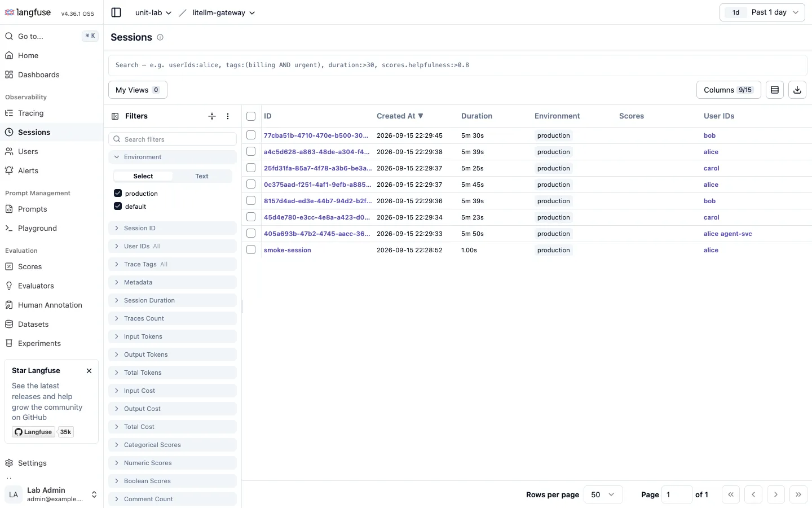Image resolution: width=812 pixels, height=508 pixels.
Task: Go to previous page arrow
Action: [x=753, y=494]
